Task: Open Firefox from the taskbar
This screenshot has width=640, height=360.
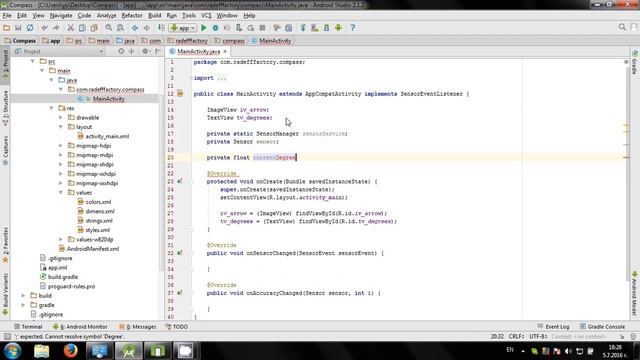Action: coord(71,351)
